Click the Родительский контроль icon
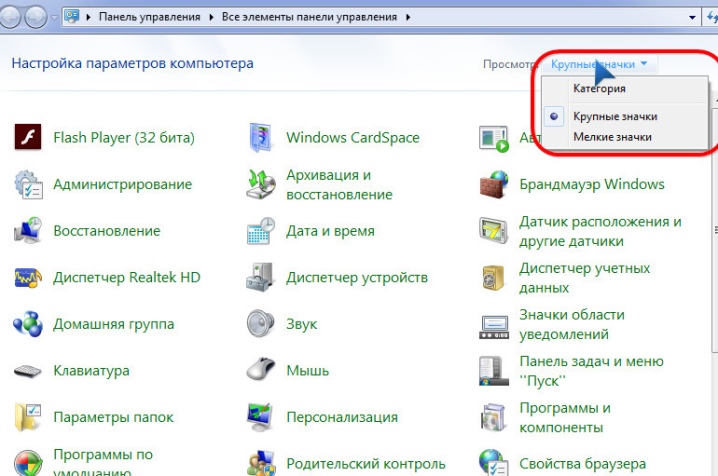 (261, 464)
